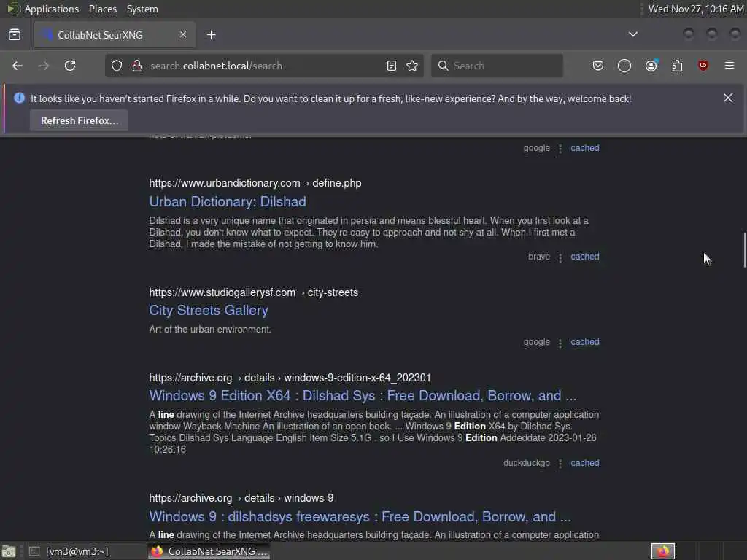Open options dots for City Streets Gallery result

pyautogui.click(x=560, y=343)
